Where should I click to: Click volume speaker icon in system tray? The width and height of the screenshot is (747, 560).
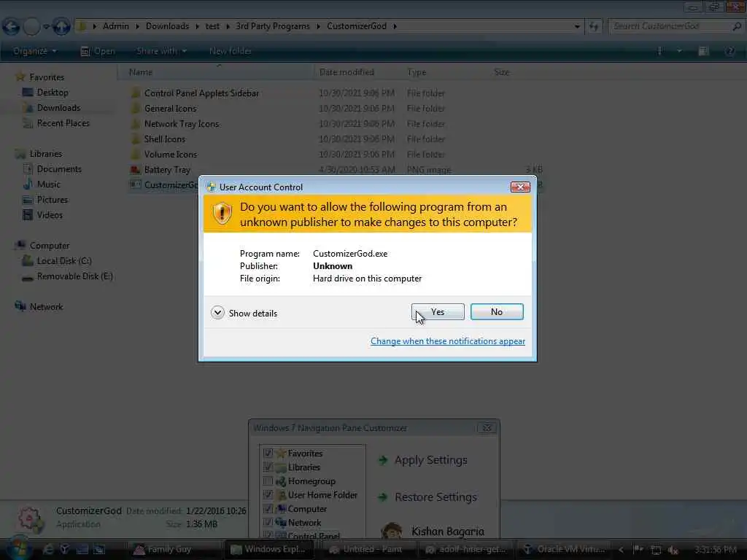tap(673, 550)
